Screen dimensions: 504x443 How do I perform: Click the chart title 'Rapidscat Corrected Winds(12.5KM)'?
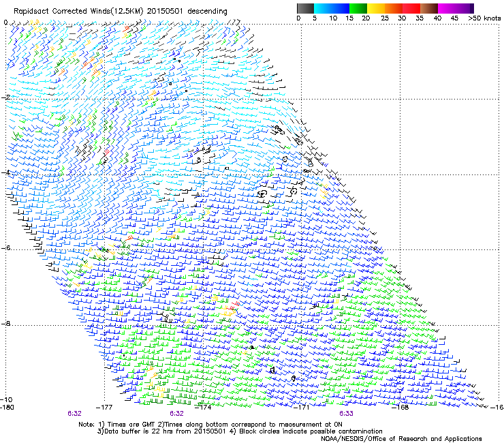79,11
